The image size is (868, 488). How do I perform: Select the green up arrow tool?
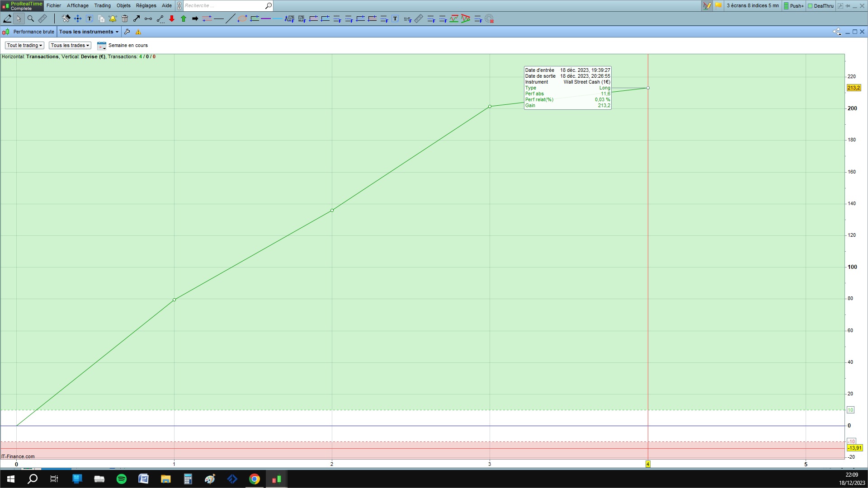click(184, 19)
